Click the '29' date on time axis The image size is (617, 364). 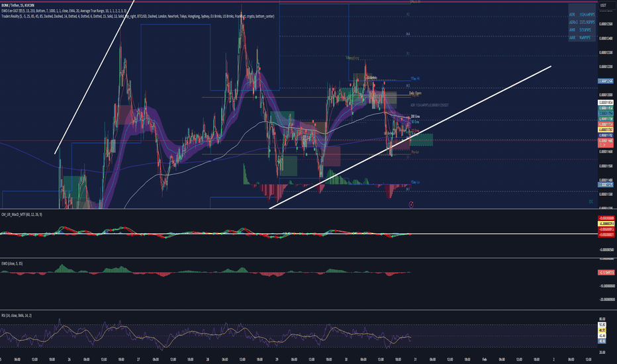(277, 359)
